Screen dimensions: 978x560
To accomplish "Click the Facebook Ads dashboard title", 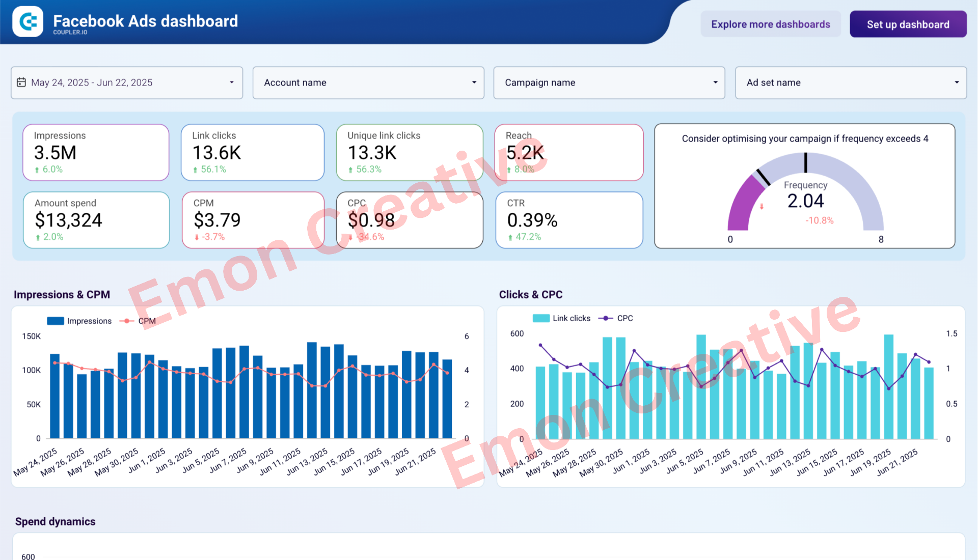I will click(145, 21).
